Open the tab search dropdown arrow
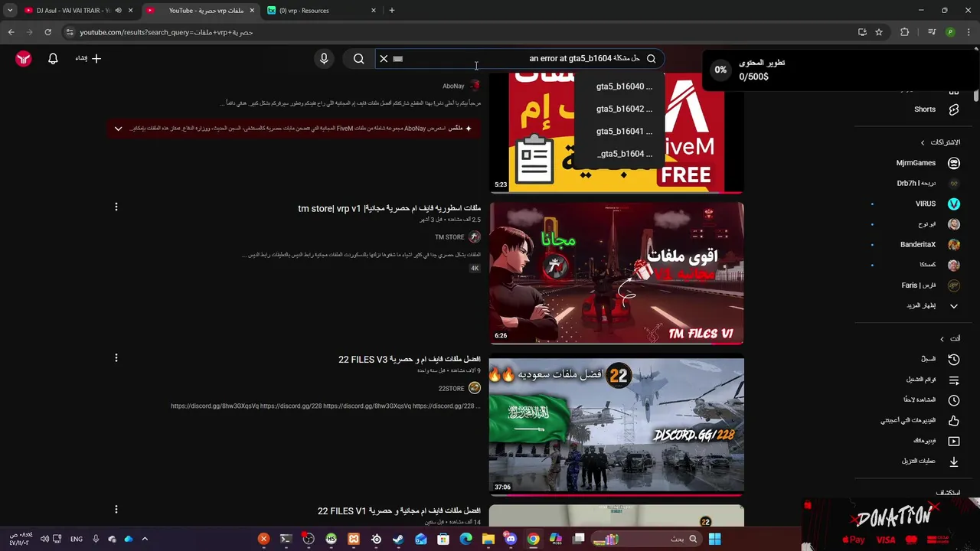 pos(10,11)
